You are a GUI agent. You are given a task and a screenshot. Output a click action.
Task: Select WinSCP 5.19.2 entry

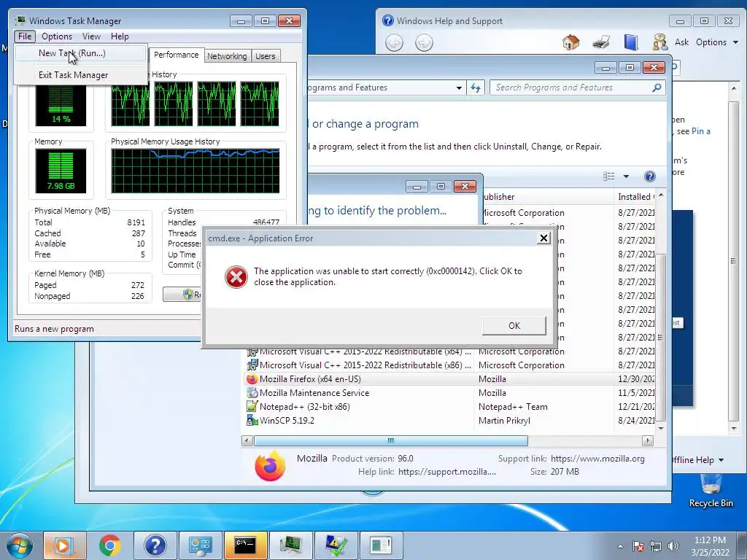(x=450, y=421)
